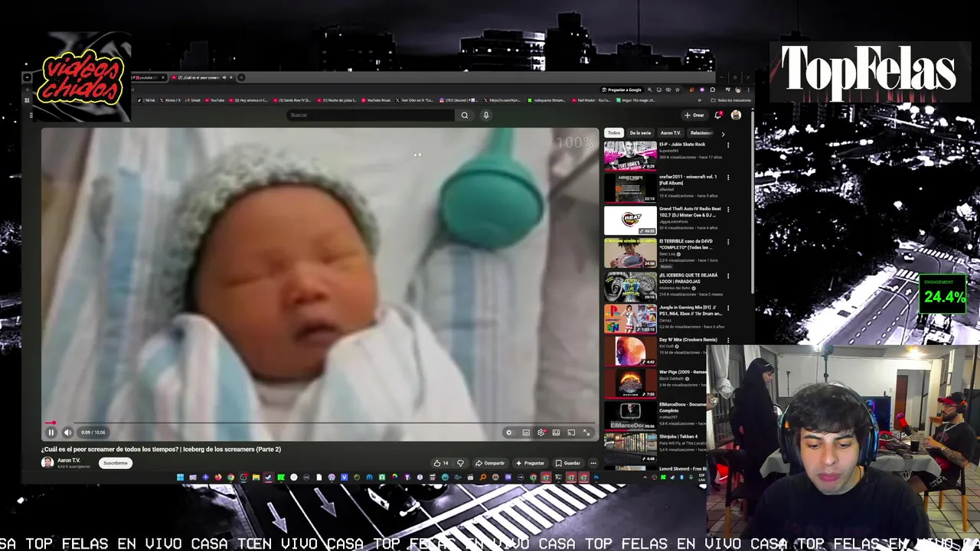Open Aaron T.V. channel name link
The width and height of the screenshot is (980, 551).
pos(68,461)
